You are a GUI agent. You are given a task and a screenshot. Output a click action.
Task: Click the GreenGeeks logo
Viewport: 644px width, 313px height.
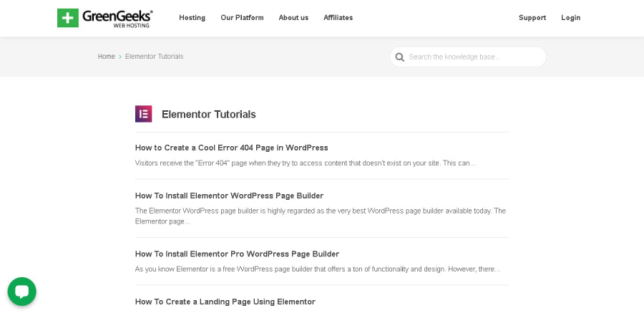click(104, 18)
